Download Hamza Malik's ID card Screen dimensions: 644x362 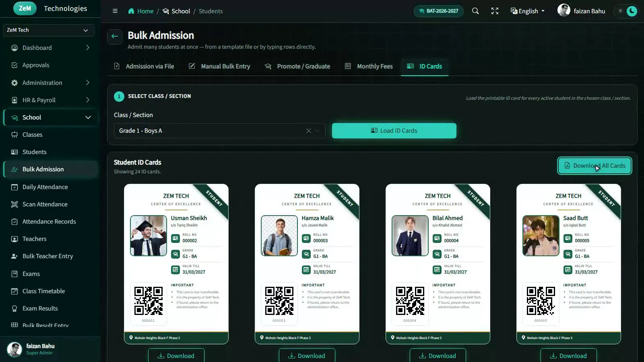pos(307,356)
